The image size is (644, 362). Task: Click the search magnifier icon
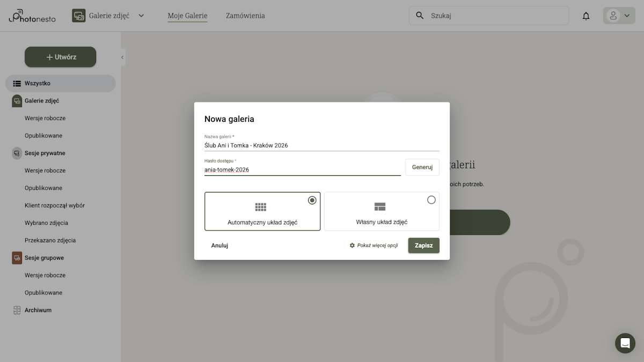click(420, 16)
